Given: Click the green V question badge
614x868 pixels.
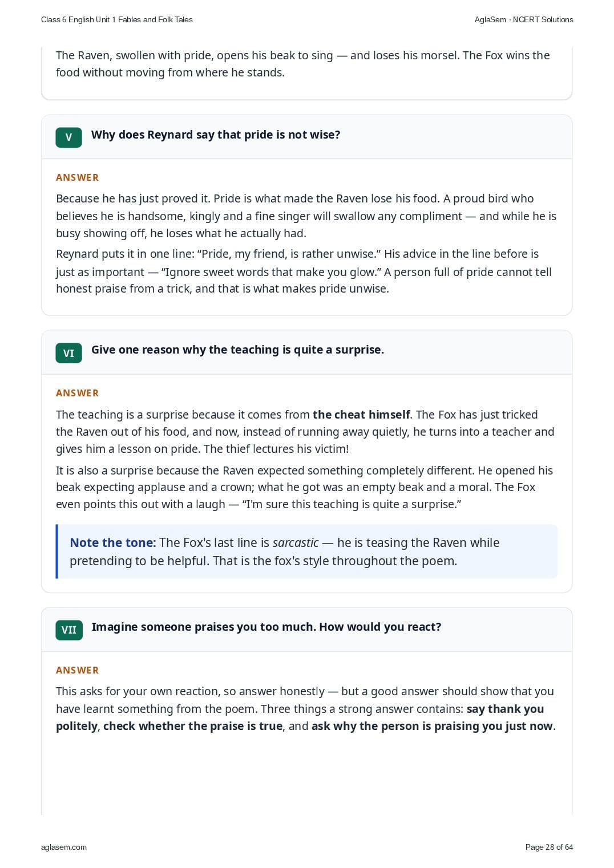Looking at the screenshot, I should click(68, 137).
